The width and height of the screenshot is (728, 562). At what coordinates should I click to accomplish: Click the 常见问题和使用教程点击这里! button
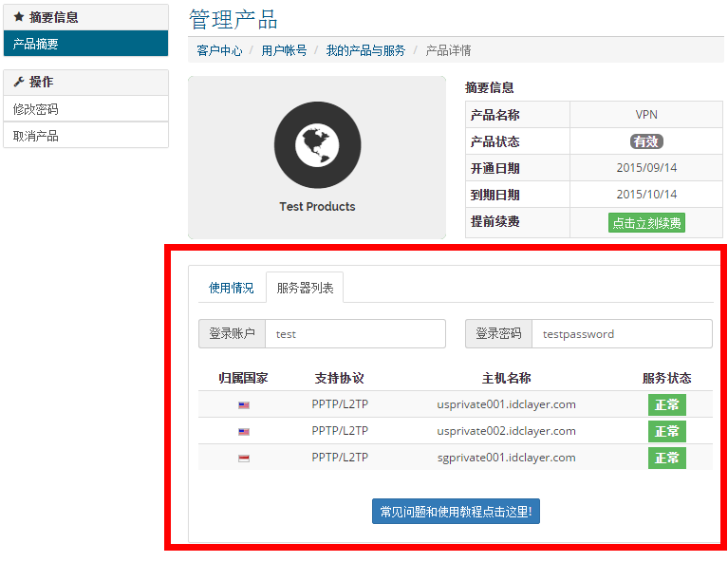tap(456, 512)
